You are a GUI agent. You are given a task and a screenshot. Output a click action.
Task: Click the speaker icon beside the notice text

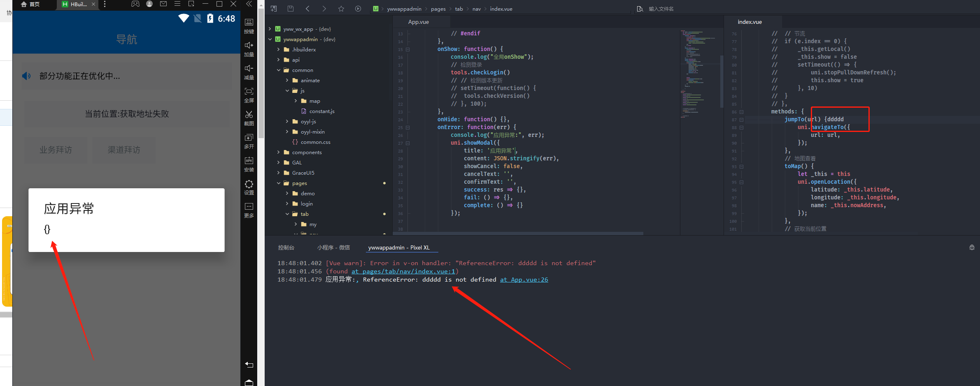tap(26, 76)
